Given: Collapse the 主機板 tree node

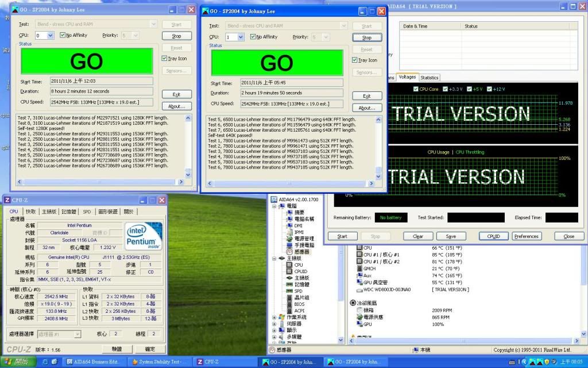Looking at the screenshot, I should tap(274, 258).
